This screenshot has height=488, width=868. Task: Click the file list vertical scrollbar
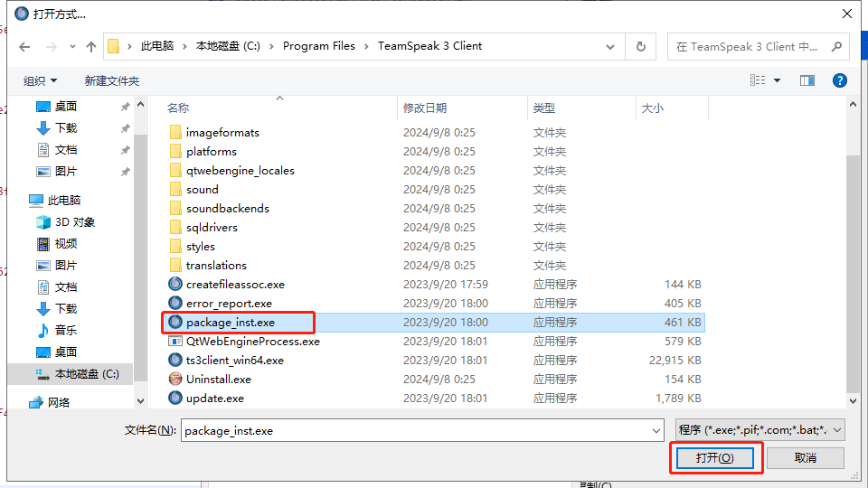coord(852,271)
